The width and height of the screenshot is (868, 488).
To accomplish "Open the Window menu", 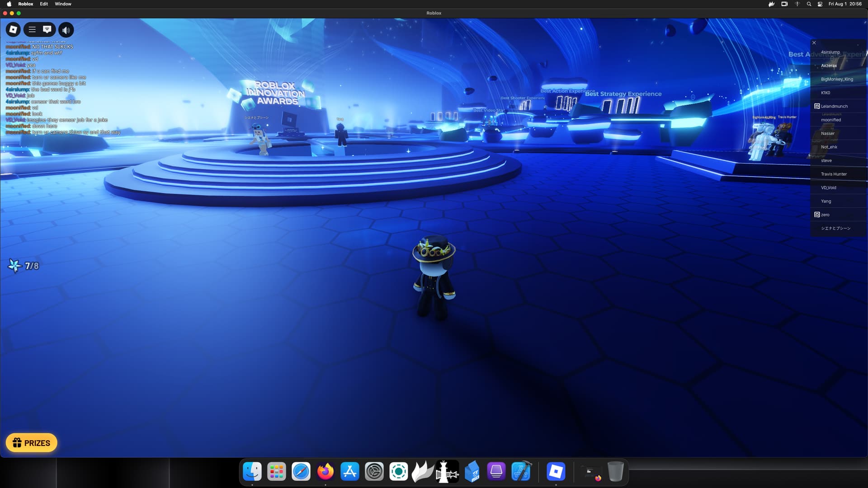I will pos(63,4).
